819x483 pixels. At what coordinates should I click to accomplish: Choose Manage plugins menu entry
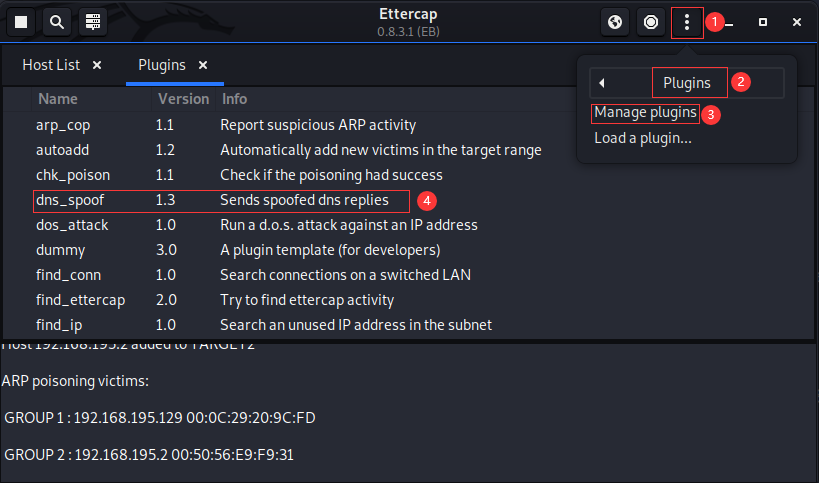[645, 112]
